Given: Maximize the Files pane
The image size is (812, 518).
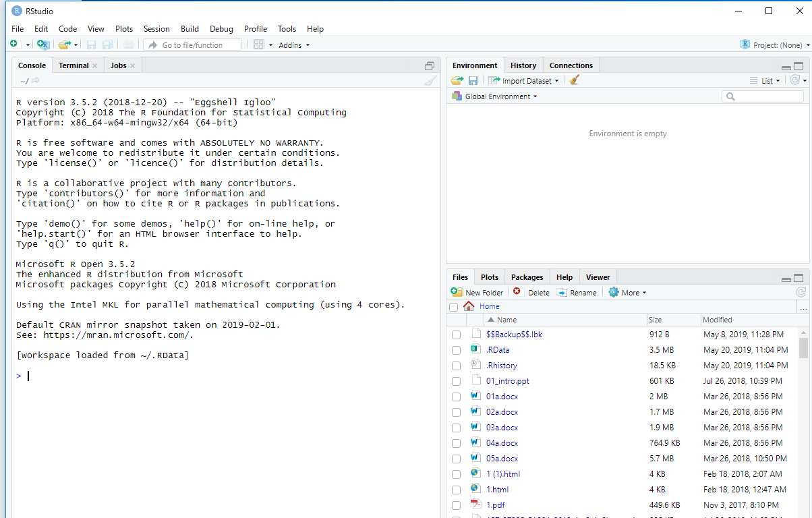Looking at the screenshot, I should 799,278.
